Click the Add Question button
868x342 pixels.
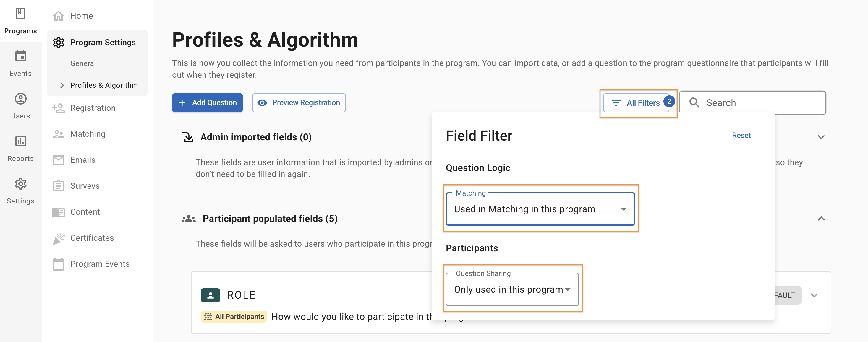(x=207, y=103)
